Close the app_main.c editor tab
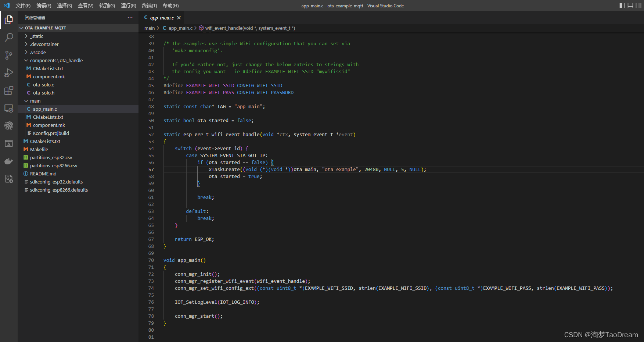 coord(179,18)
